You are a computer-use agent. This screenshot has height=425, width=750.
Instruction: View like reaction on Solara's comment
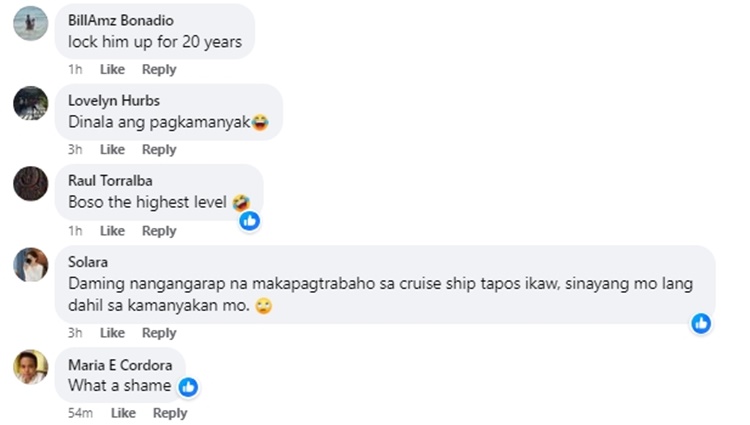click(701, 323)
